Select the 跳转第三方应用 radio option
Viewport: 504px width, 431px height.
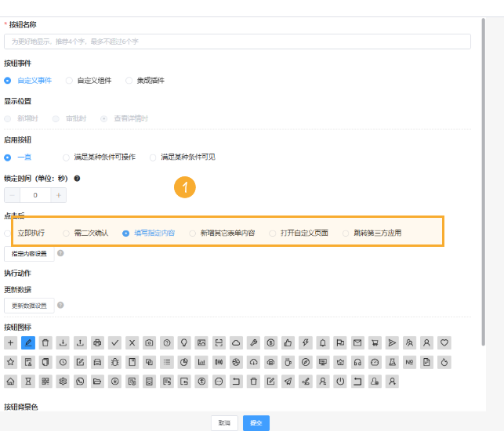pyautogui.click(x=372, y=233)
